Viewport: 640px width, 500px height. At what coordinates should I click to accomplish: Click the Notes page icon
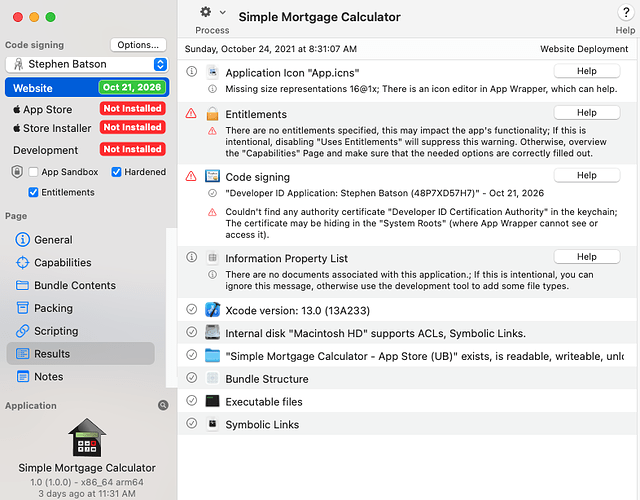pos(22,376)
